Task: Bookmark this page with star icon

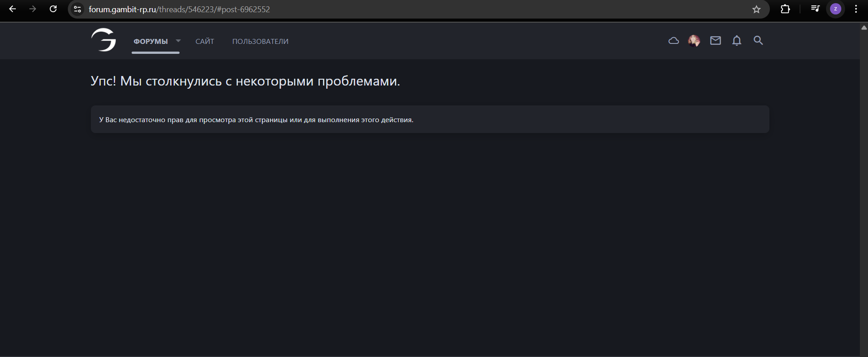Action: (756, 9)
